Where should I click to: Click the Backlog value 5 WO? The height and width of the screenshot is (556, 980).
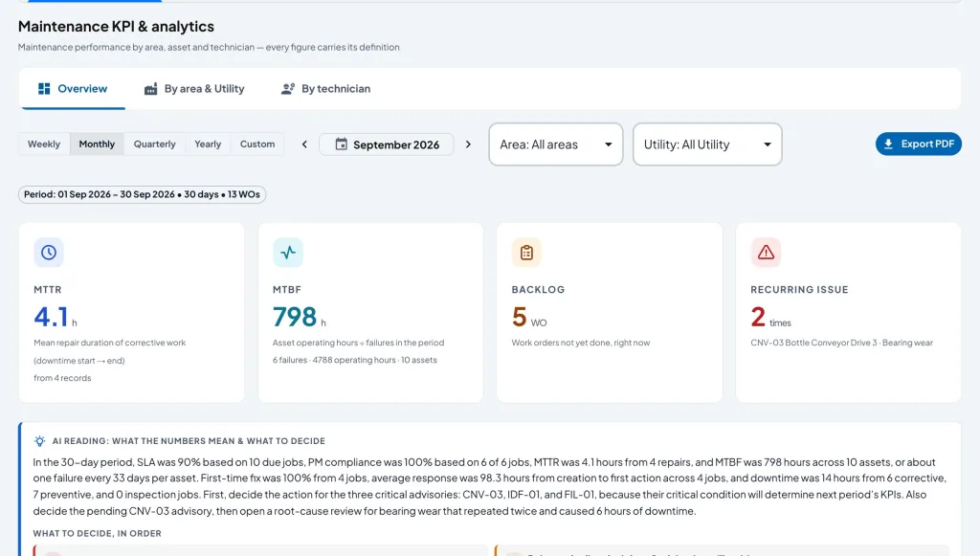[x=528, y=317]
